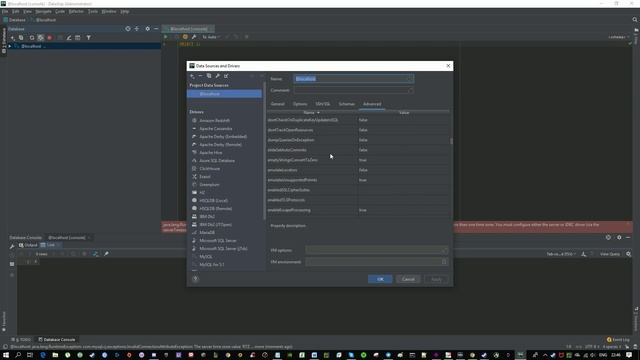The image size is (640, 360).
Task: Click Windows Start button on taskbar
Action: 6,355
